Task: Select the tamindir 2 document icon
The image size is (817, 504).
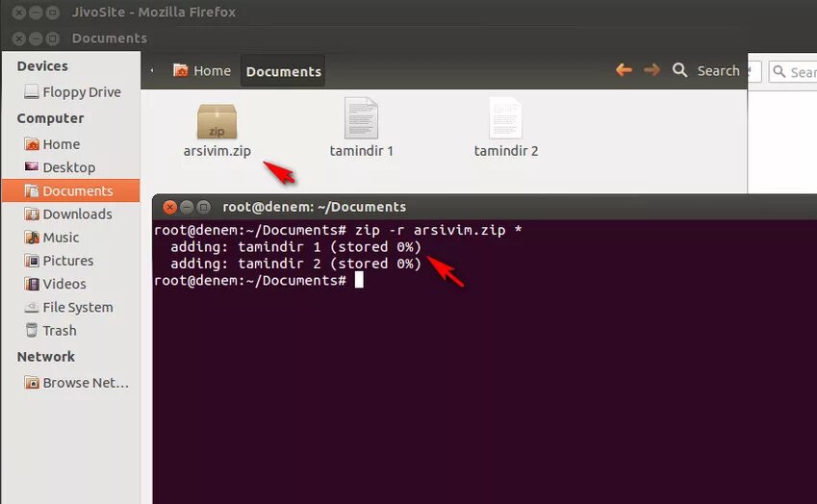Action: tap(505, 118)
